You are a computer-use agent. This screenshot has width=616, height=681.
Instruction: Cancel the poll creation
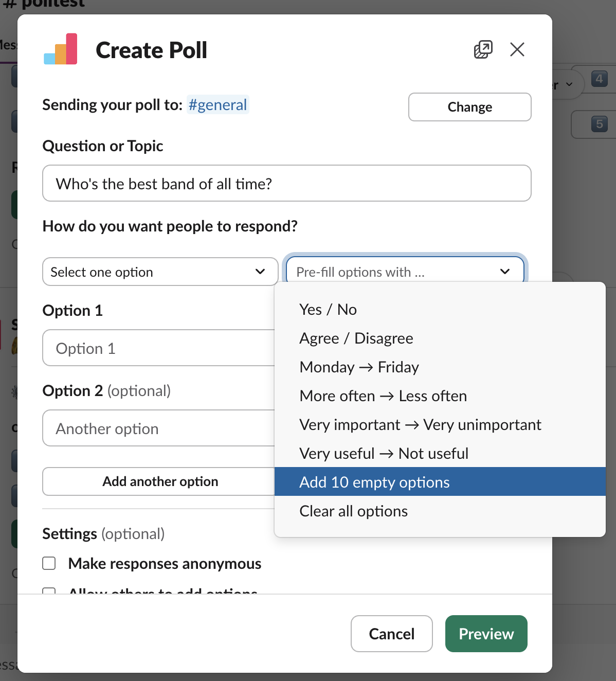point(391,634)
